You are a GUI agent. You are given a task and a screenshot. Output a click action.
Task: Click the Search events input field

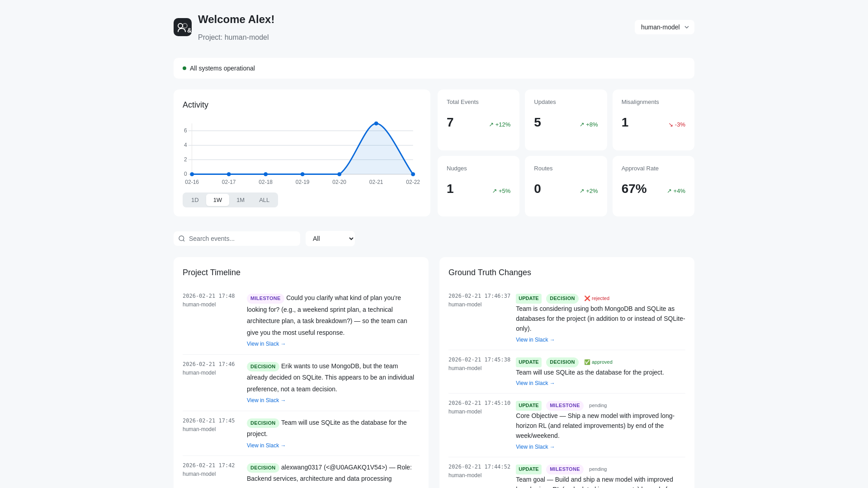[237, 239]
